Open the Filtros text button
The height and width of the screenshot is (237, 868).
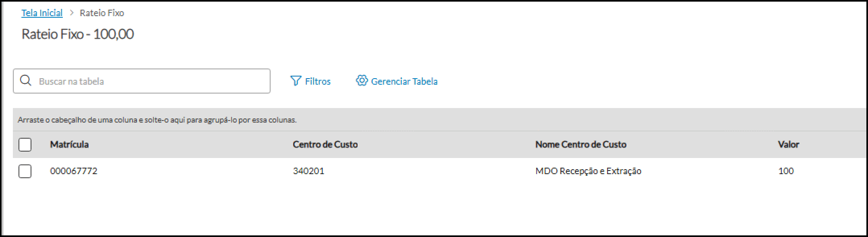tap(318, 81)
